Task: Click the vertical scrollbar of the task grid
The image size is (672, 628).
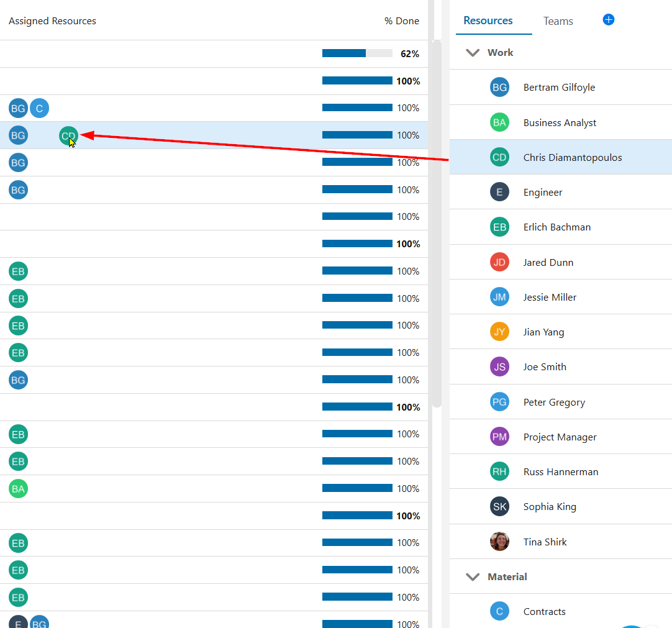Action: (x=437, y=224)
